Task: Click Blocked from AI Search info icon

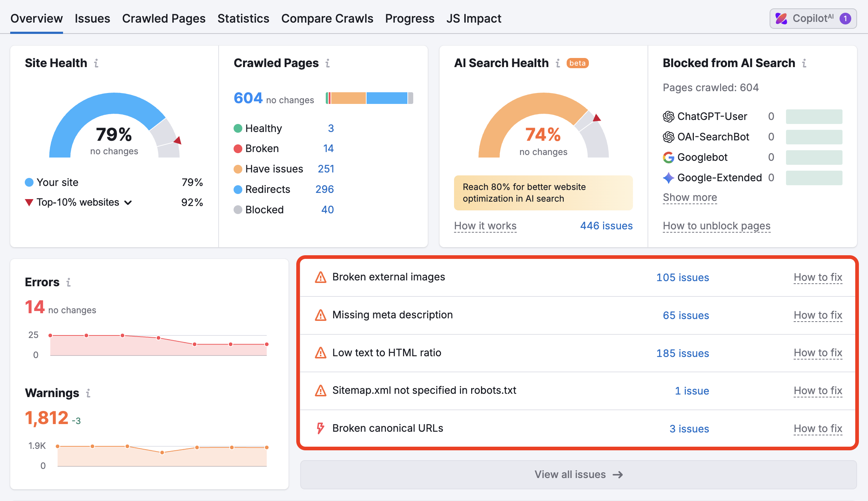Action: coord(804,63)
